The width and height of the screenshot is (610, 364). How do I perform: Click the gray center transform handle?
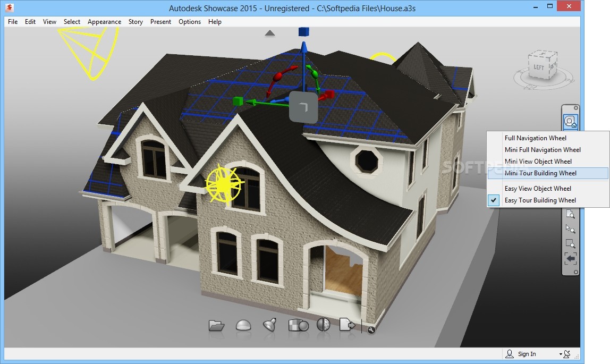coord(303,107)
